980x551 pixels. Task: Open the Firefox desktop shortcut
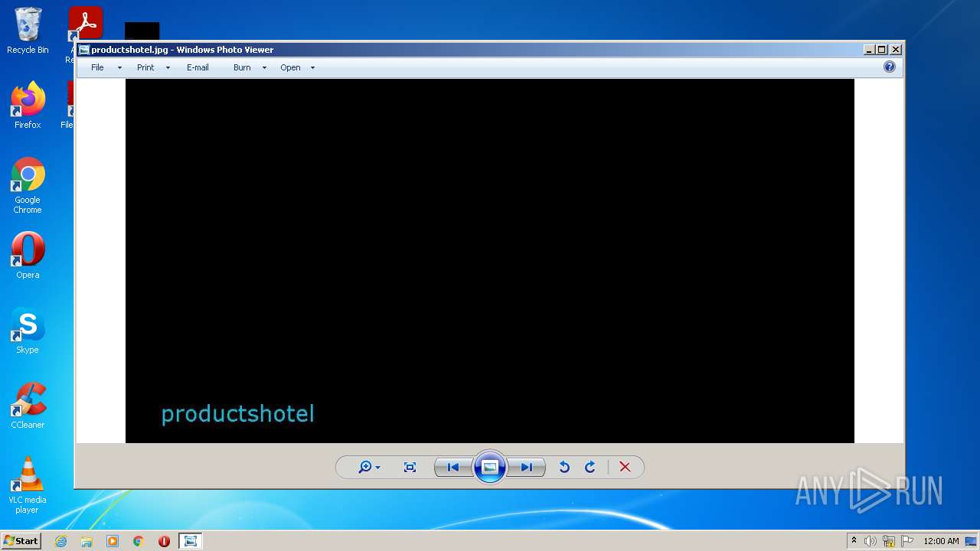point(28,105)
